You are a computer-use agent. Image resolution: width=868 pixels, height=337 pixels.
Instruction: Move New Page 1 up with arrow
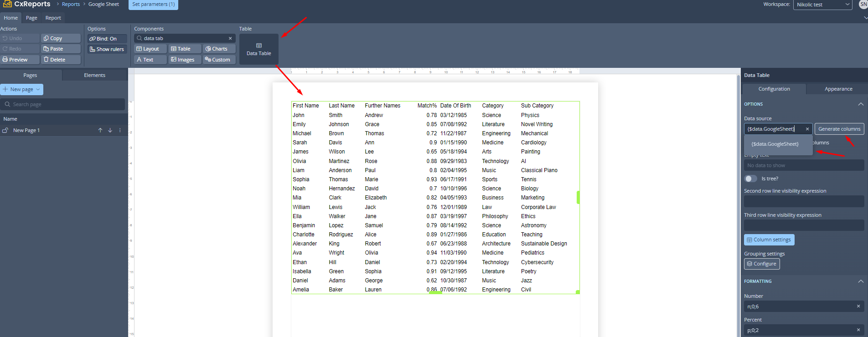tap(100, 130)
